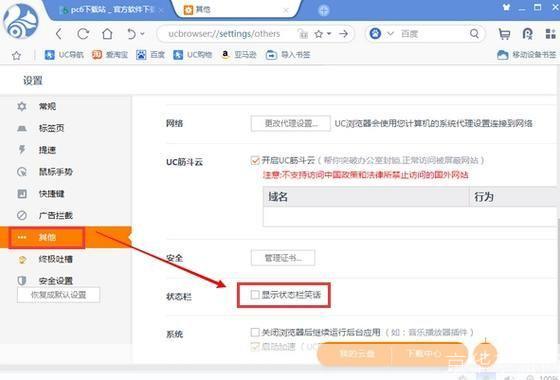This screenshot has height=380, width=560.
Task: Click the bookmarks bar star icon
Action: [16, 55]
